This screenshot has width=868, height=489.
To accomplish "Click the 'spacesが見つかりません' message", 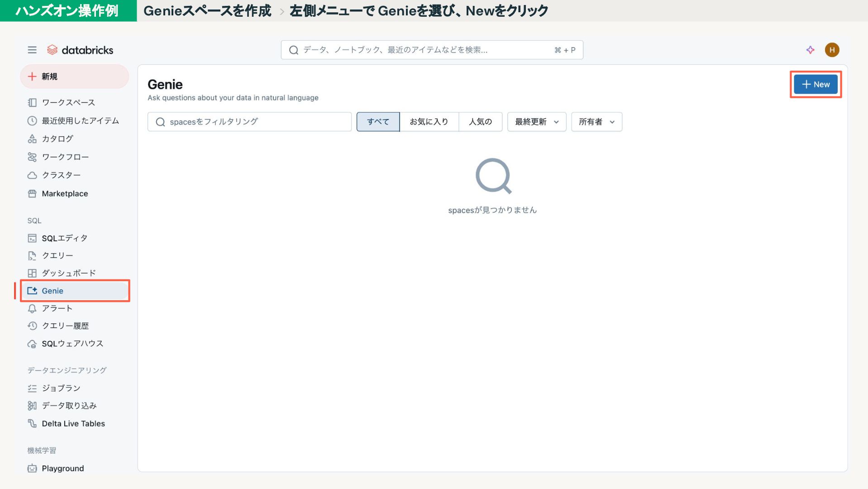I will [x=492, y=210].
